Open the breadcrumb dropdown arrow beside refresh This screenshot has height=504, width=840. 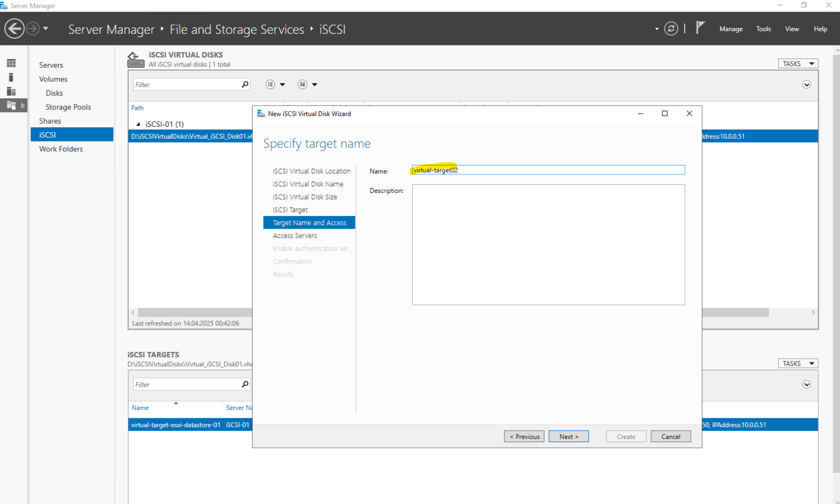[x=656, y=29]
